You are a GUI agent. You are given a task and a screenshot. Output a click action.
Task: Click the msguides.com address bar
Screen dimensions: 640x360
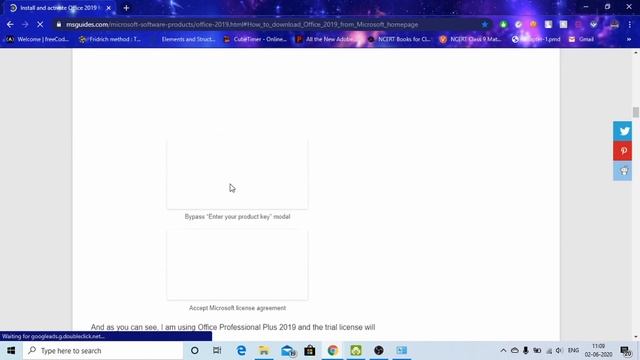(x=269, y=24)
